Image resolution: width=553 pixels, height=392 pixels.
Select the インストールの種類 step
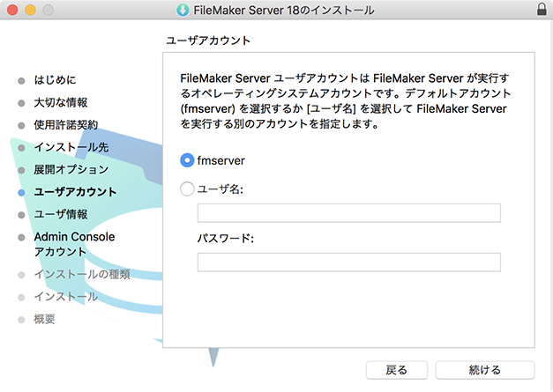(x=82, y=274)
